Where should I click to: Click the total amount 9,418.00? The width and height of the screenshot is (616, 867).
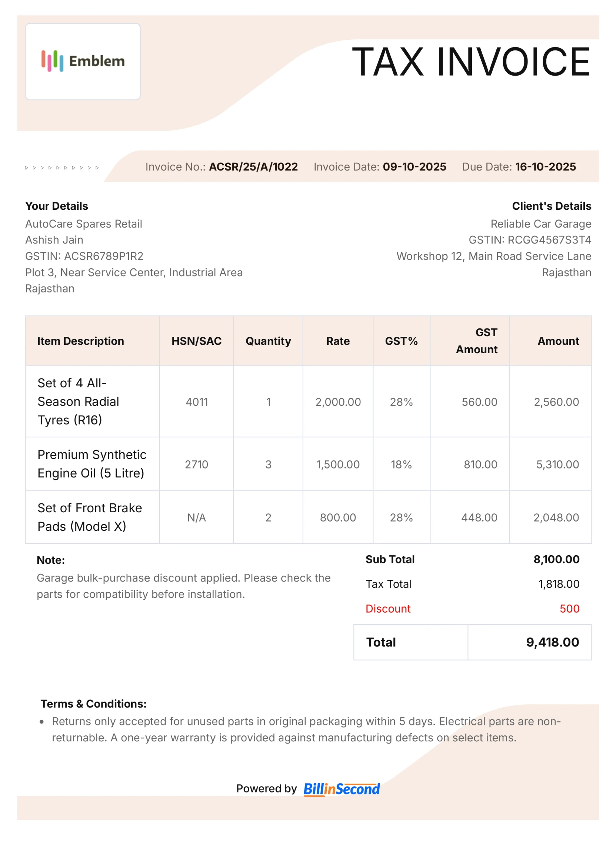pyautogui.click(x=552, y=642)
